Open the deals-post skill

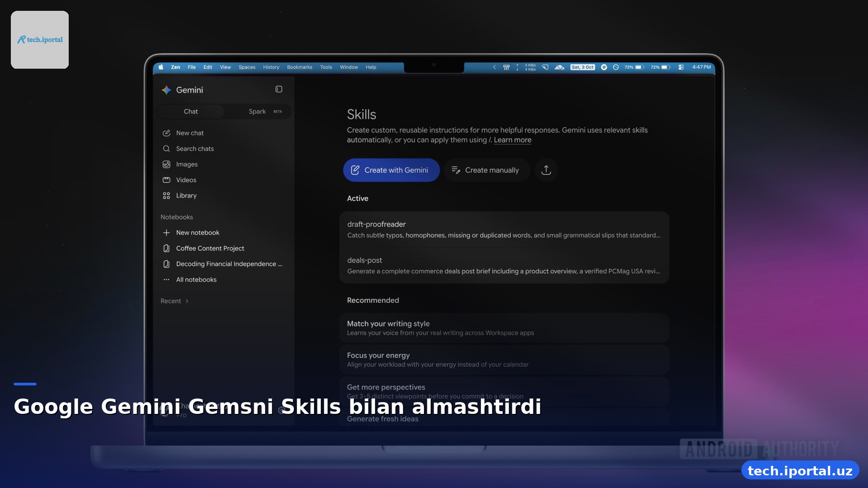504,266
